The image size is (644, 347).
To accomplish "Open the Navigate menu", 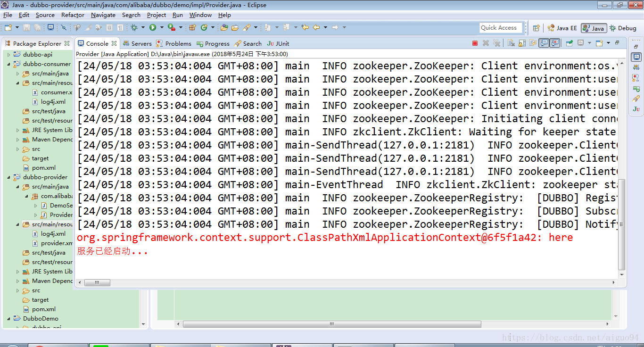I will pos(103,15).
